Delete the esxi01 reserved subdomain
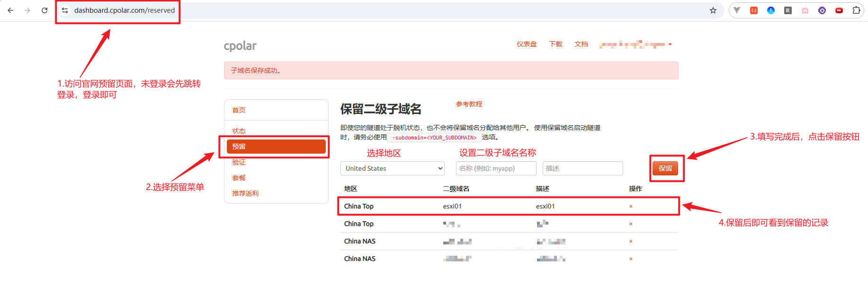 pyautogui.click(x=631, y=207)
